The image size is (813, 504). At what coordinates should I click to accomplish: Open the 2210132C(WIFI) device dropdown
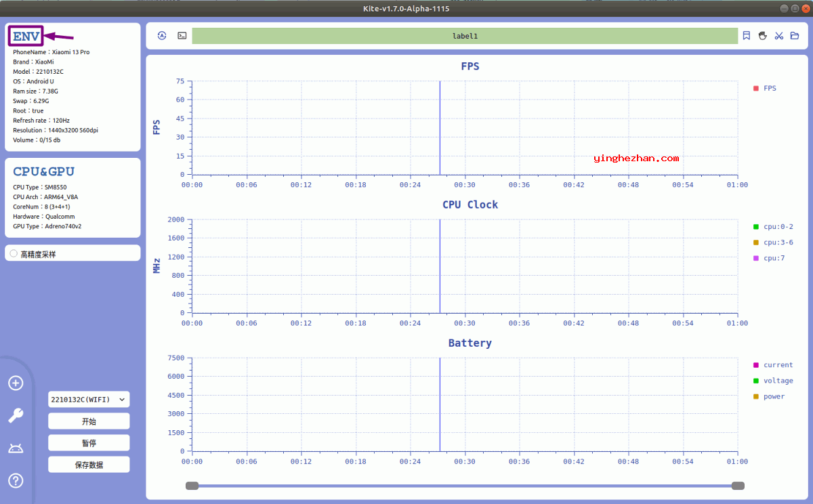point(89,400)
